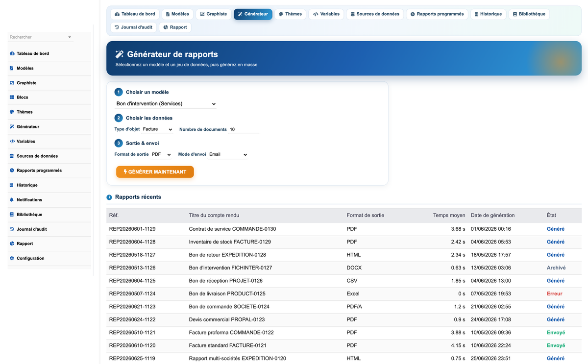This screenshot has width=588, height=364.
Task: Open the Type d'objet dropdown
Action: (157, 129)
